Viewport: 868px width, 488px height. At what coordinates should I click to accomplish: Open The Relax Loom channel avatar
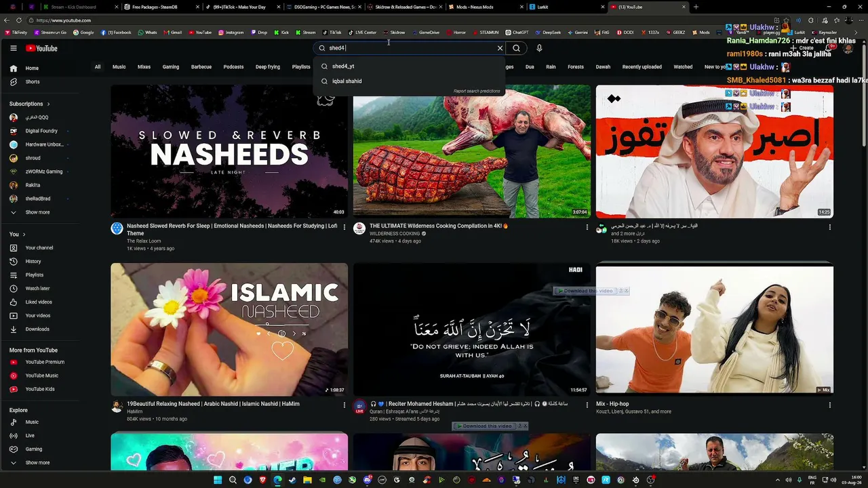click(117, 228)
